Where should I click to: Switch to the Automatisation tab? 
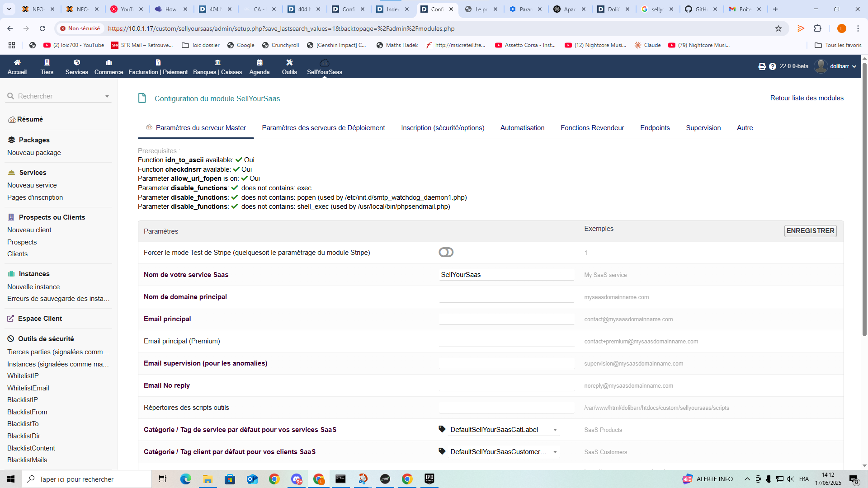(522, 128)
